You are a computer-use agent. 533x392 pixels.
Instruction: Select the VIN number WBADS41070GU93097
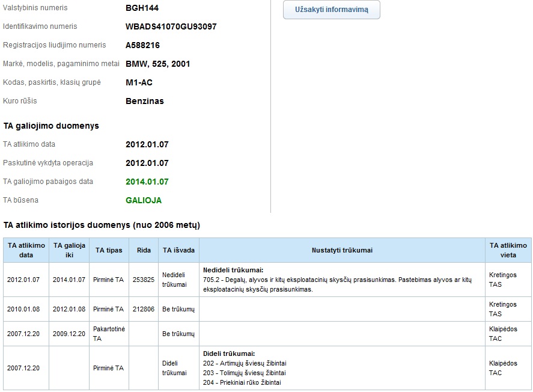tap(171, 27)
